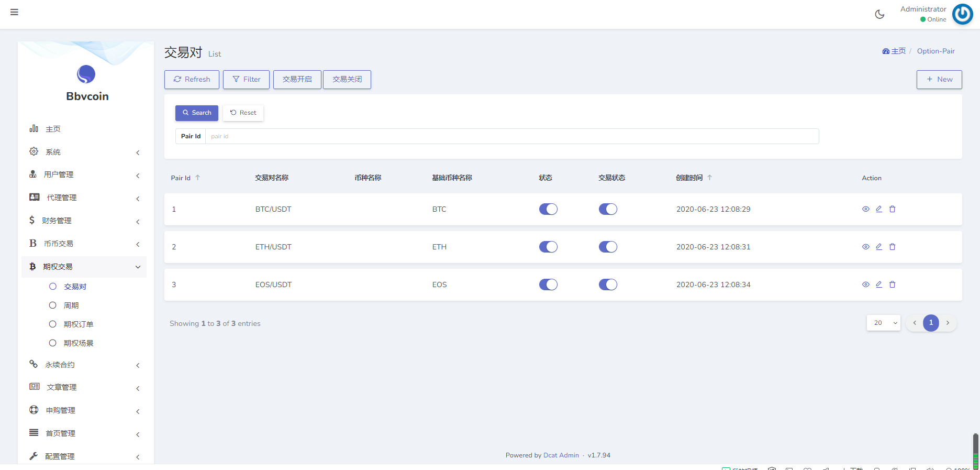Create a New trading pair
Viewport: 980px width, 470px height.
939,79
